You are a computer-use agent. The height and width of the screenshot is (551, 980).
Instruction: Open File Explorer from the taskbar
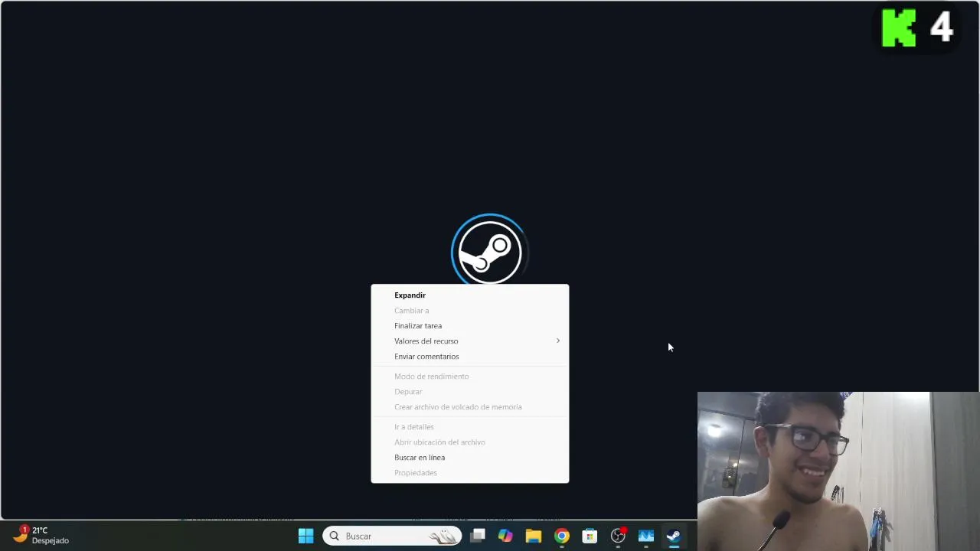point(534,536)
